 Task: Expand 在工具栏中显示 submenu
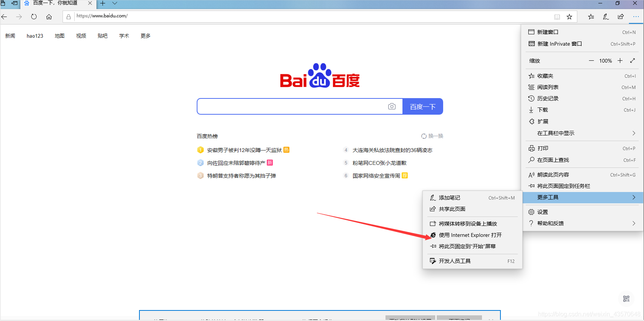point(582,133)
